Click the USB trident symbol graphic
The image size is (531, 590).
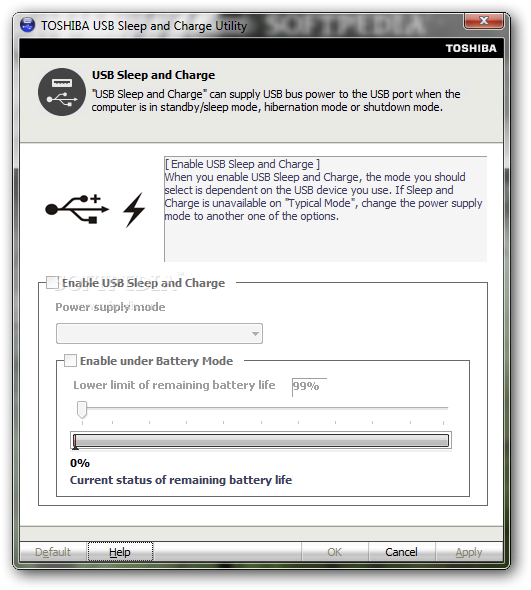coord(77,209)
